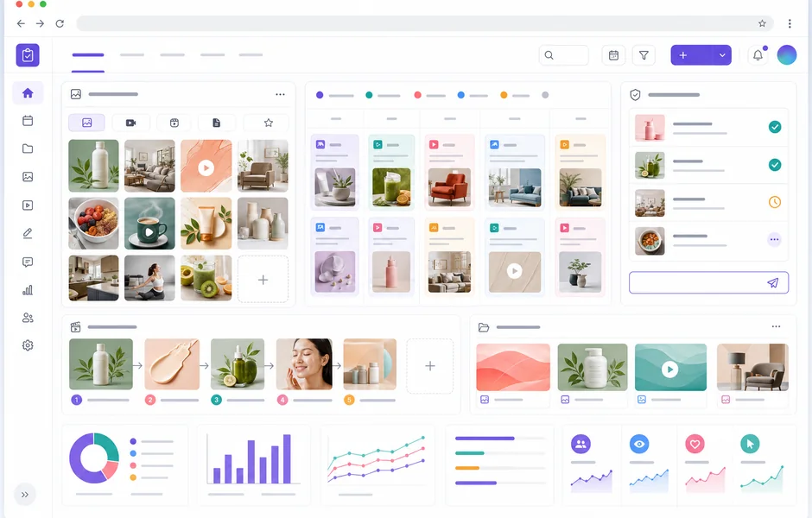Toggle the teal dot legend filter on the board
812x518 pixels.
coord(369,95)
